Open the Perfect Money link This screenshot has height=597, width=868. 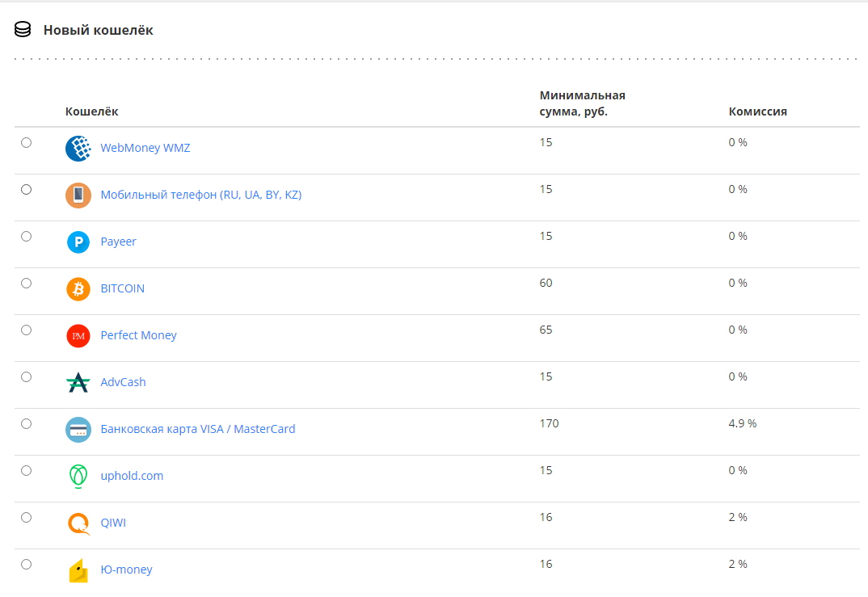point(138,335)
